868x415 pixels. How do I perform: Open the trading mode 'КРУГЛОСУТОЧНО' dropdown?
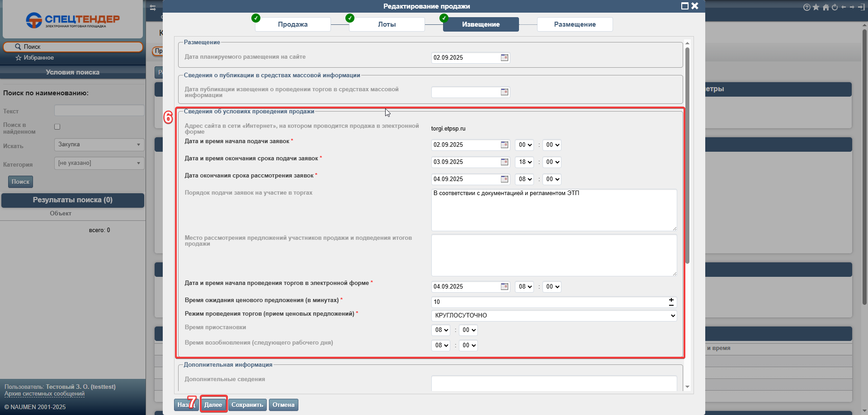[554, 316]
